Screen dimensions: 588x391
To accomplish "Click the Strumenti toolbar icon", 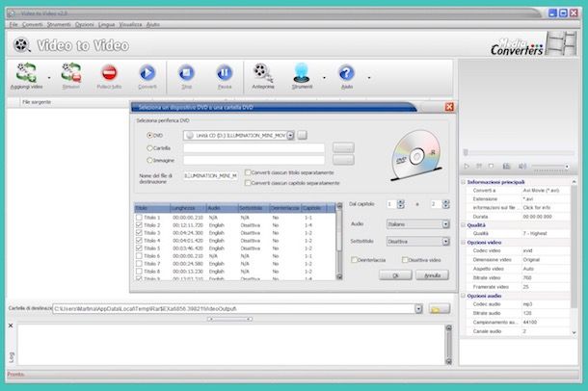I will click(302, 72).
